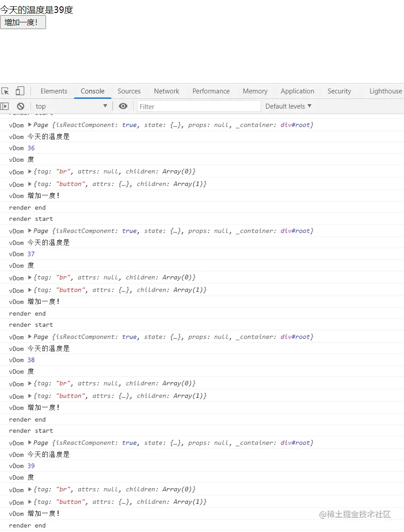The width and height of the screenshot is (404, 532).
Task: Expand the Page object logged before 38
Action: click(30, 336)
